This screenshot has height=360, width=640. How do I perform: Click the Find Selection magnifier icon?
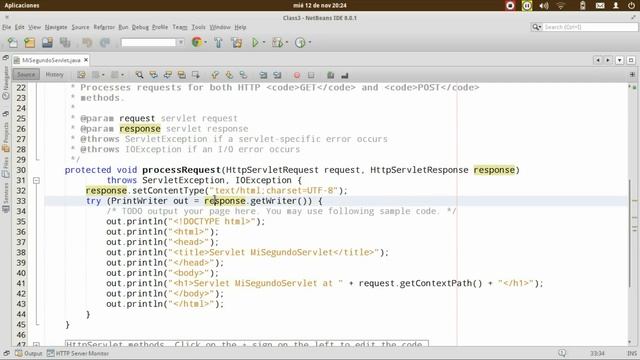pos(139,75)
